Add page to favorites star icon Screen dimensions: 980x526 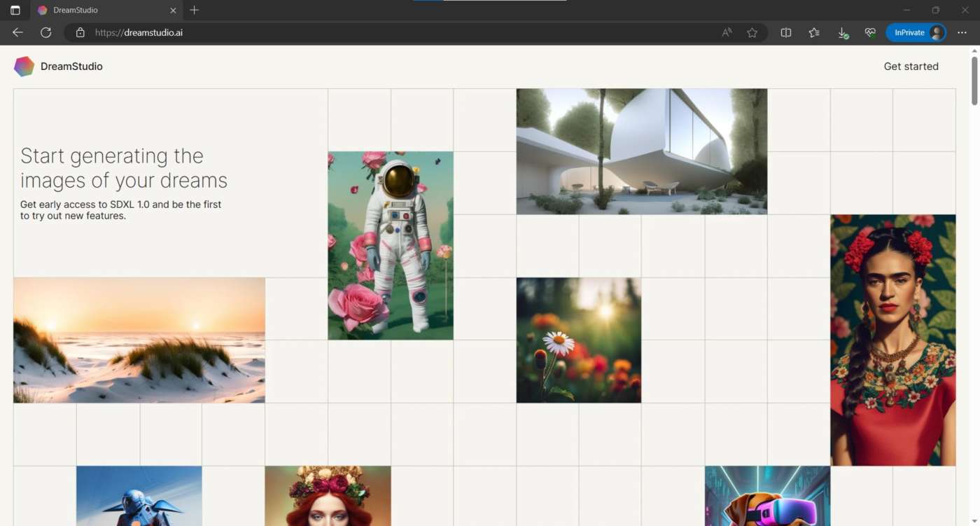click(x=752, y=32)
